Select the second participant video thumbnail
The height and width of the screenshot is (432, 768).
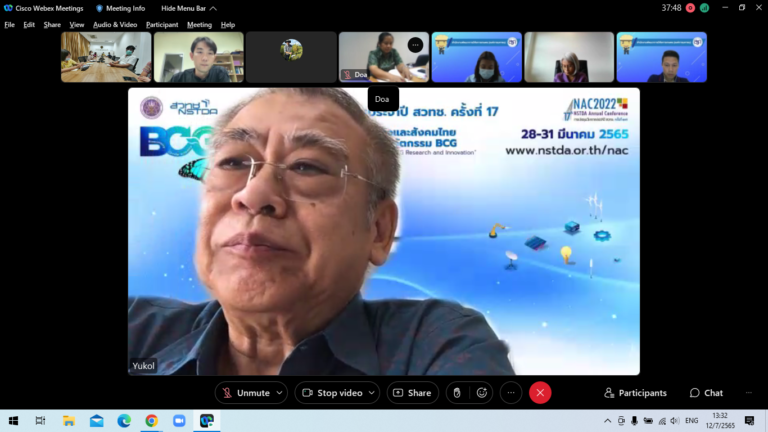tap(198, 57)
